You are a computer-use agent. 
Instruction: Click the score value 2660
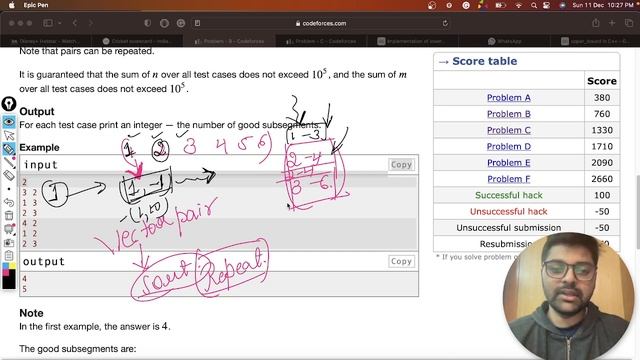602,179
